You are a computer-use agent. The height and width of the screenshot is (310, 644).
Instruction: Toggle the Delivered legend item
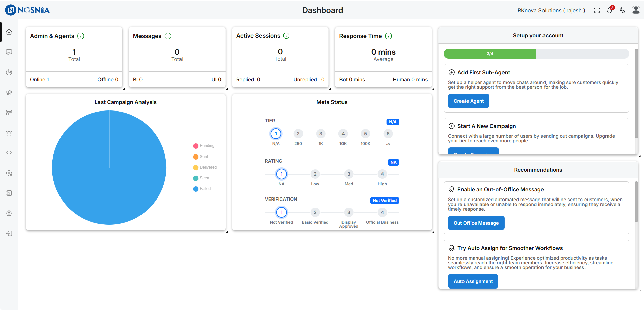[x=205, y=167]
